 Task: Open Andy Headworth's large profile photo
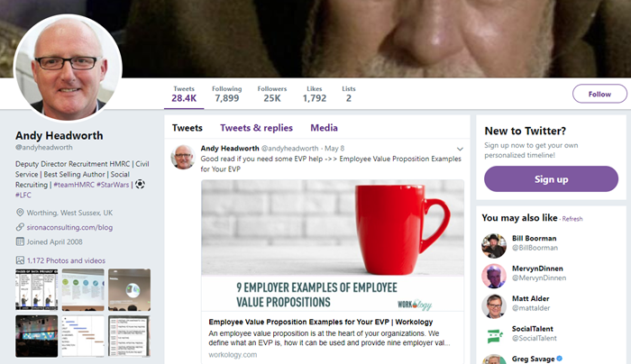coord(69,68)
